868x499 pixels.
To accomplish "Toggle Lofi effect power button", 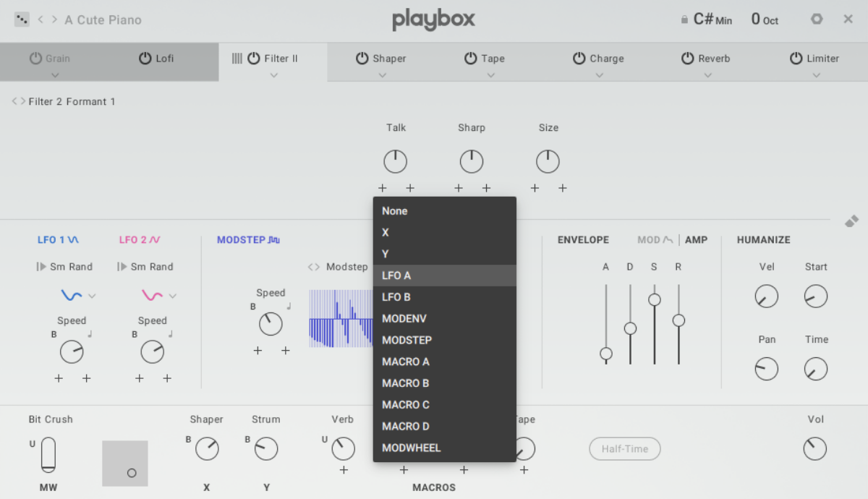I will (145, 59).
